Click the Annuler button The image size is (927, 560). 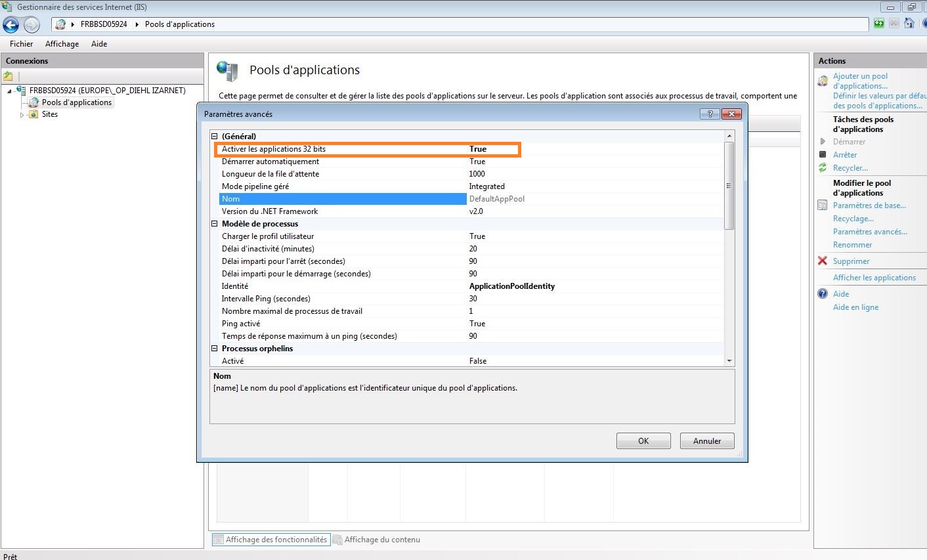(x=706, y=441)
